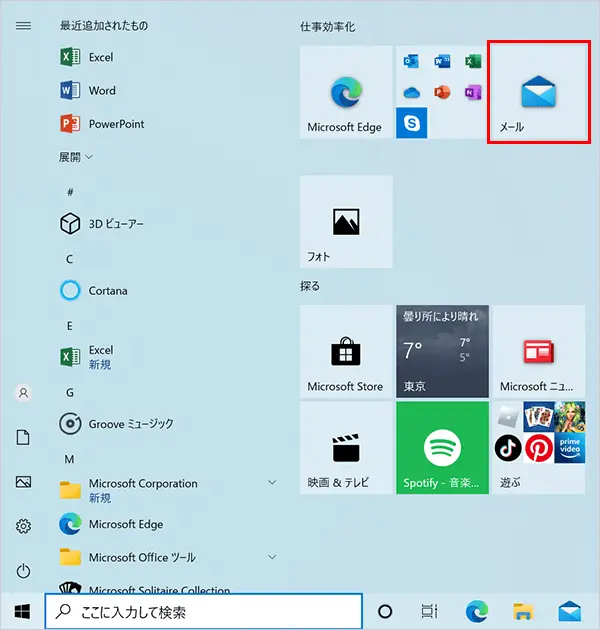Image resolution: width=600 pixels, height=630 pixels.
Task: Open Microsoft Edge on the taskbar
Action: (x=477, y=612)
